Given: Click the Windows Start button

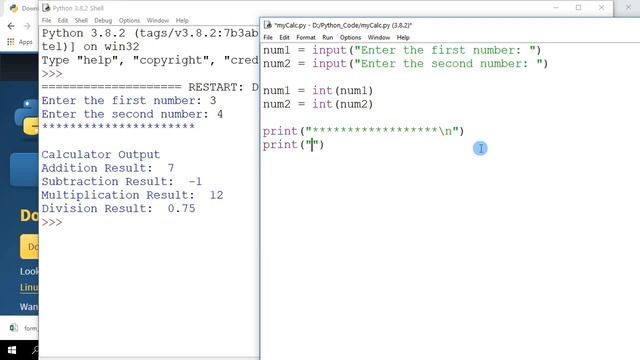Looking at the screenshot, I should pyautogui.click(x=12, y=350).
